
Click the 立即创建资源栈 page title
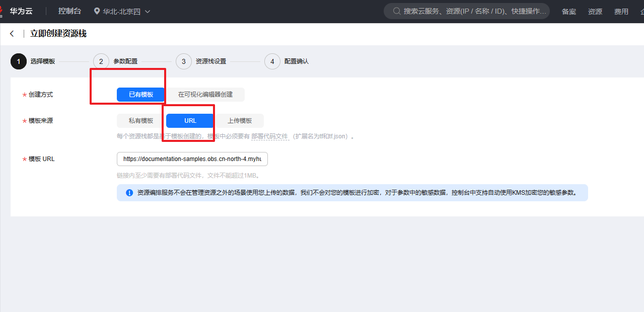(58, 34)
